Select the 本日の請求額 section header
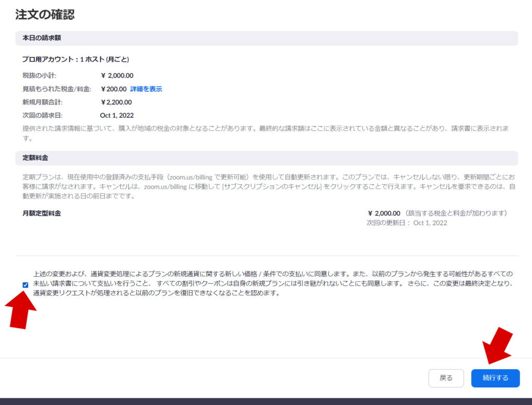 point(42,38)
